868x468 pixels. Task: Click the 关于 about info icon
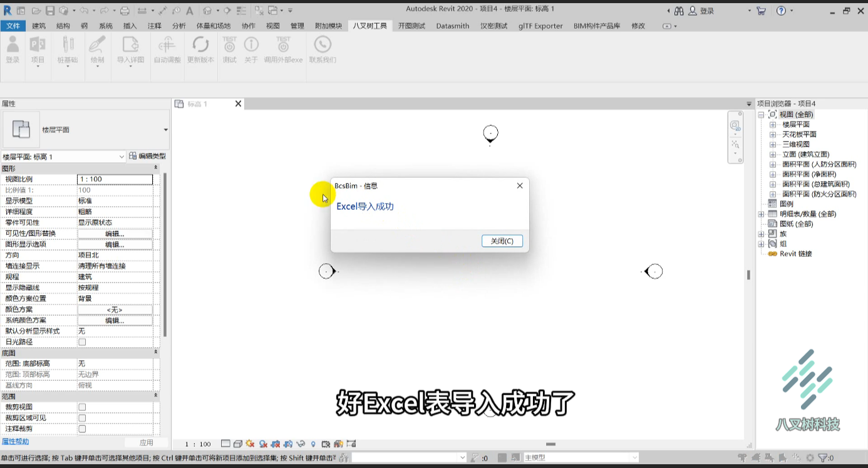click(x=251, y=49)
